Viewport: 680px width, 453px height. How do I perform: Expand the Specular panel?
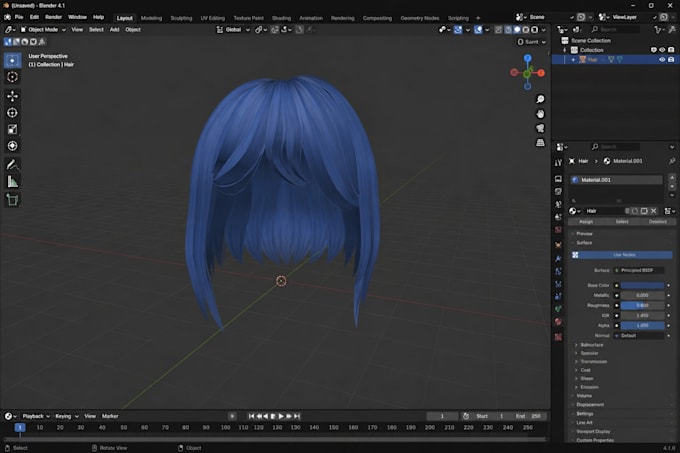[x=589, y=353]
